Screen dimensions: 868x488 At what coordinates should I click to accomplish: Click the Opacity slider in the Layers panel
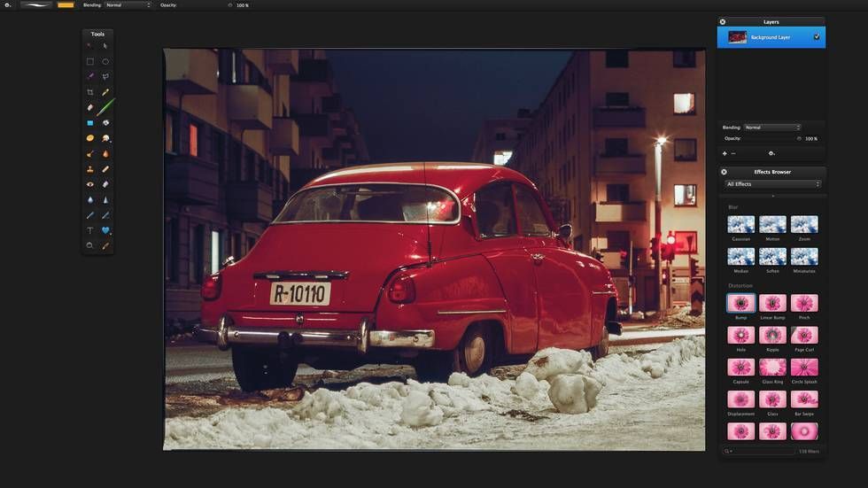pyautogui.click(x=799, y=139)
